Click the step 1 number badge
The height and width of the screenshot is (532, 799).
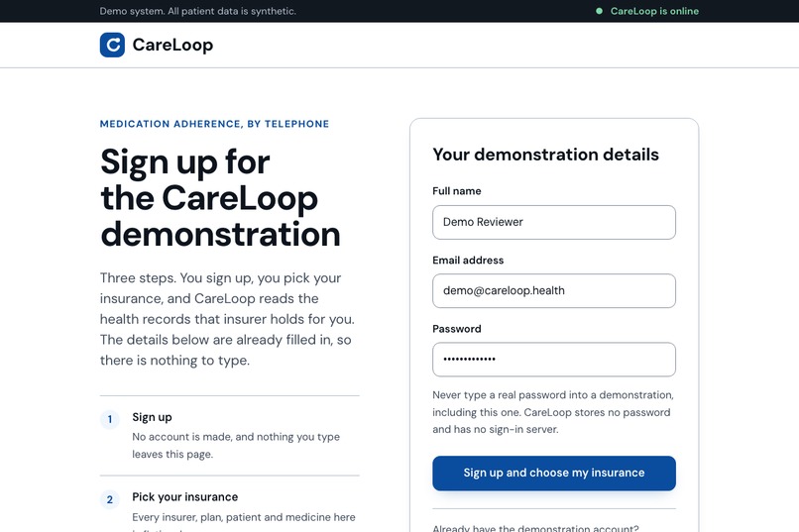[110, 419]
